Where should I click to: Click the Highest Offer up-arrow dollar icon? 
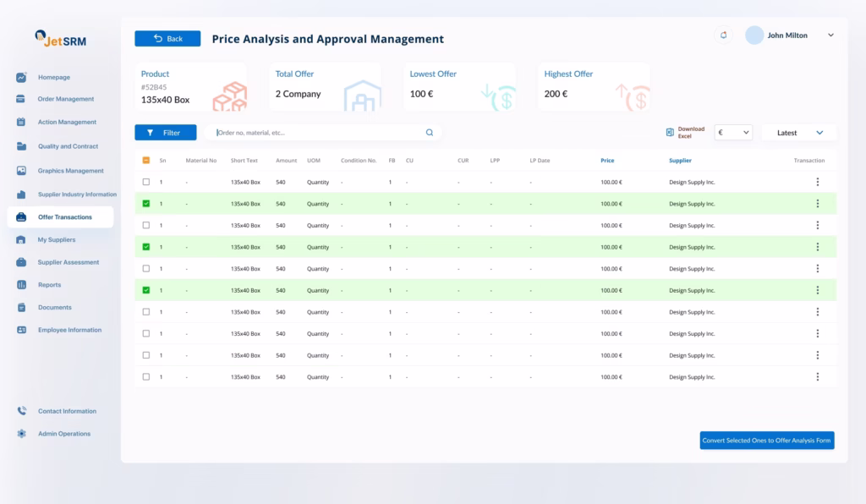click(633, 97)
